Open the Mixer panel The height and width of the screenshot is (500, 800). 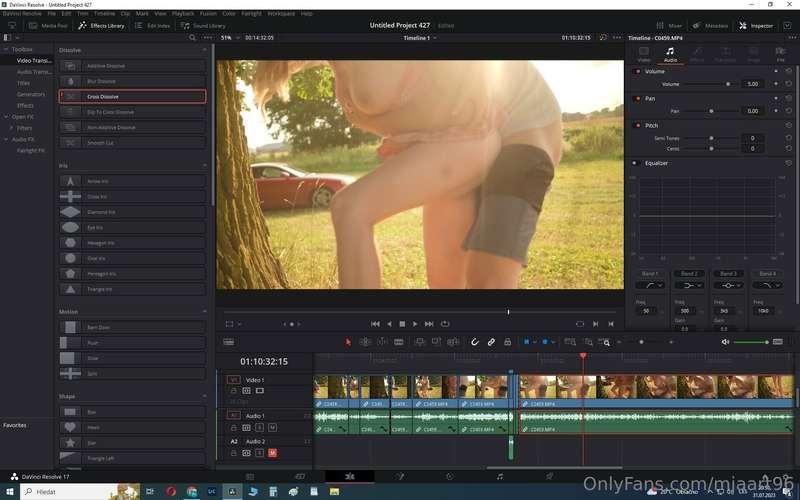(669, 26)
